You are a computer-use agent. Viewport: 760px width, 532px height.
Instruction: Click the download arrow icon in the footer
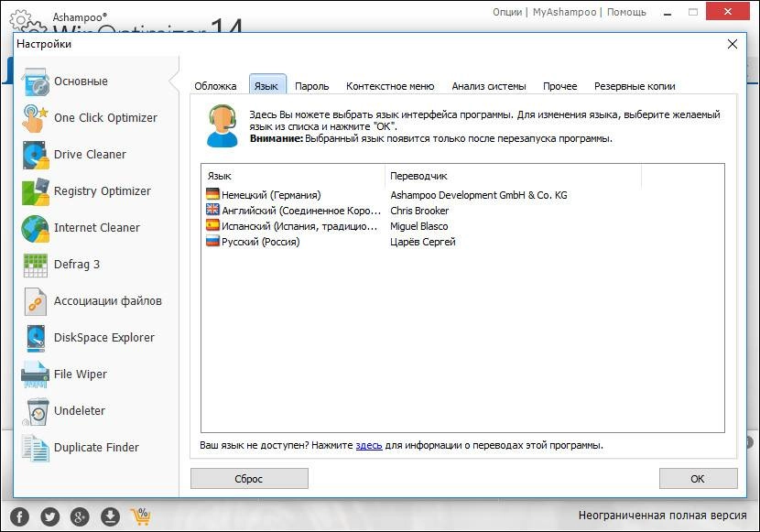(x=110, y=516)
